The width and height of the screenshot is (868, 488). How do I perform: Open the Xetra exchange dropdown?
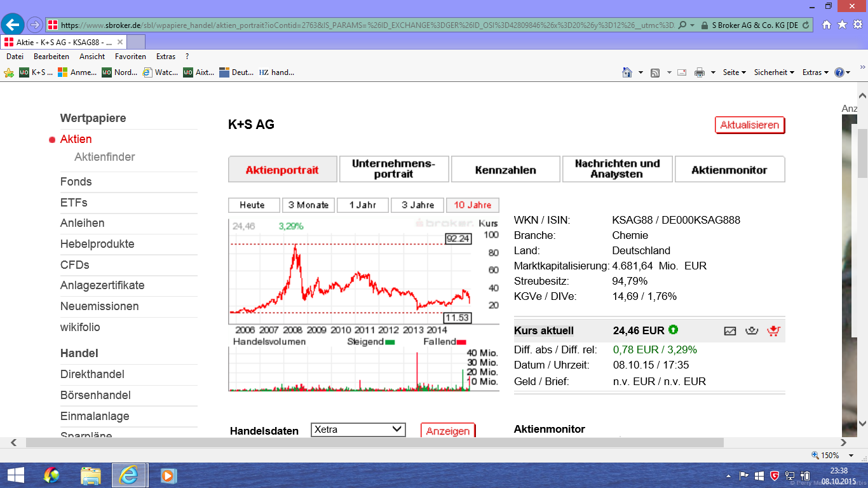pyautogui.click(x=358, y=430)
